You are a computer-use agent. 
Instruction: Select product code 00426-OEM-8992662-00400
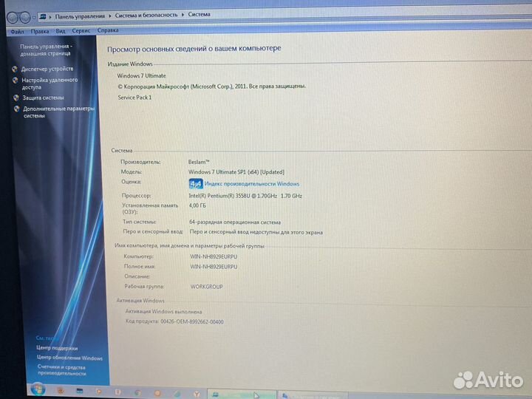click(x=192, y=321)
